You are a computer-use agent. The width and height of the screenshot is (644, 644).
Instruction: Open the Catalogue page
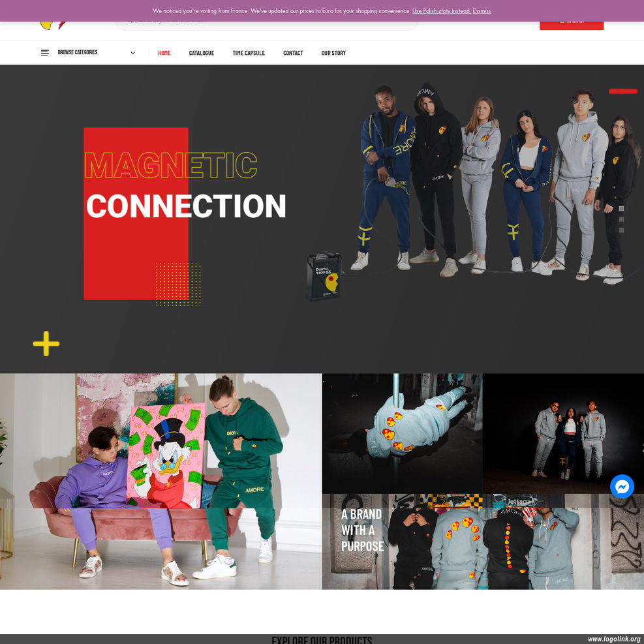(x=201, y=53)
